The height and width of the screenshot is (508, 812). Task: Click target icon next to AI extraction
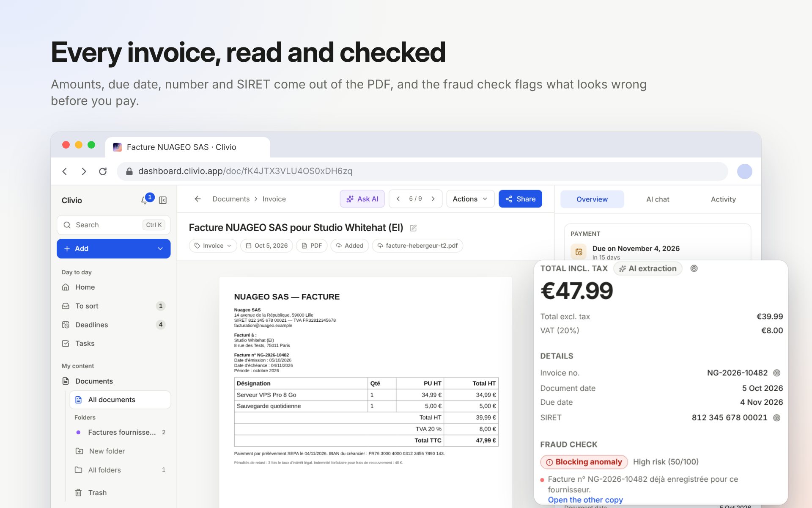[x=694, y=268]
